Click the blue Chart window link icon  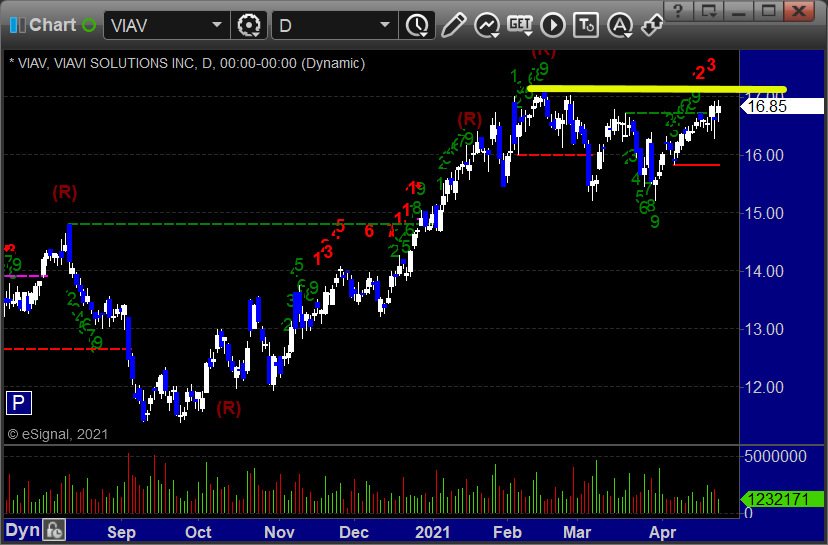[x=17, y=25]
